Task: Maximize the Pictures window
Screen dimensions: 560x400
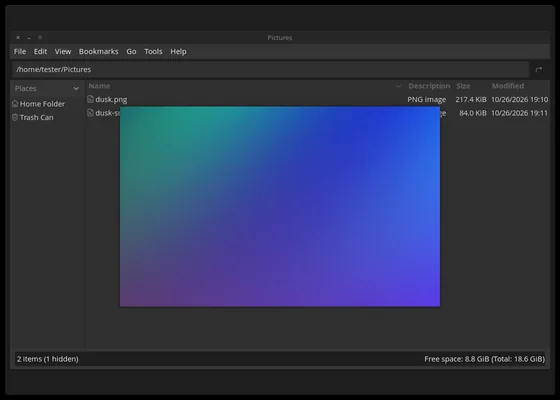Action: click(40, 38)
